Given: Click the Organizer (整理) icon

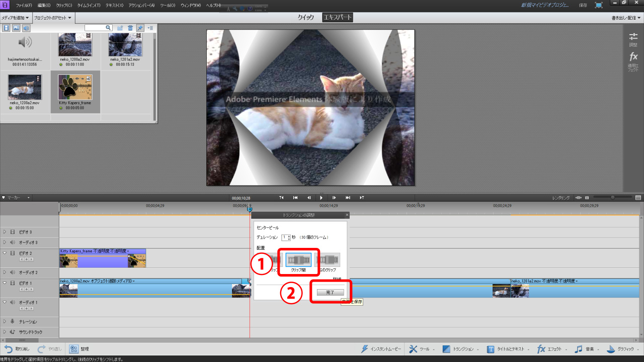Looking at the screenshot, I should point(74,349).
